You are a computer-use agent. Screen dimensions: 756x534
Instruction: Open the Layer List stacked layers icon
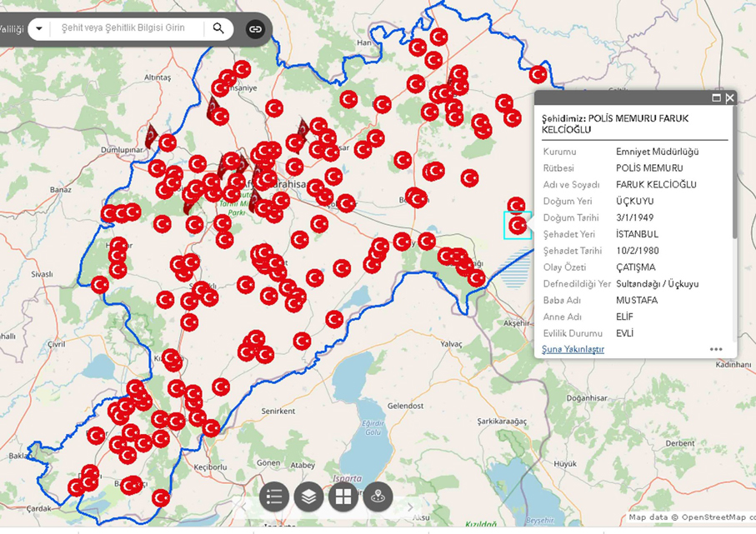coord(308,497)
